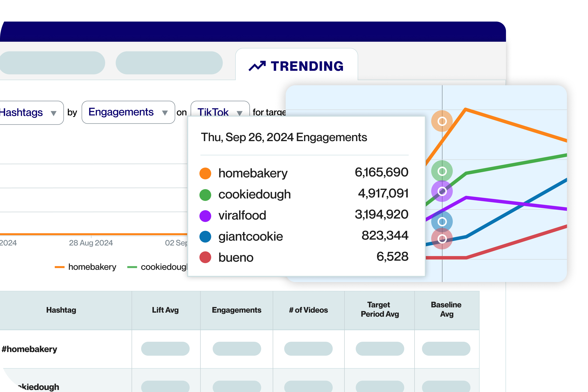Image resolution: width=588 pixels, height=392 pixels.
Task: Click the blue giantcookie data point marker
Action: tap(442, 221)
